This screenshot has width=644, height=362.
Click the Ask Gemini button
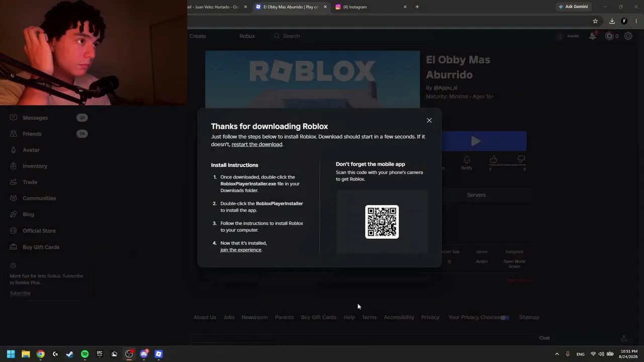(x=573, y=7)
